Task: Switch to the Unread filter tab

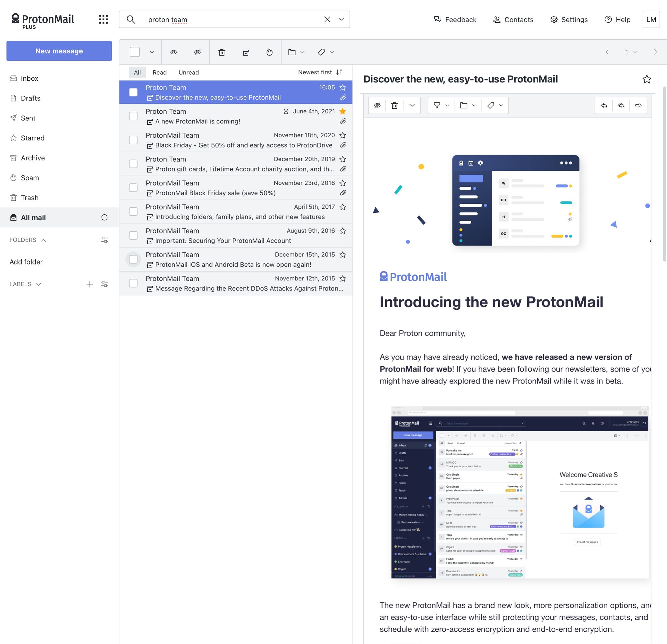Action: pos(188,72)
